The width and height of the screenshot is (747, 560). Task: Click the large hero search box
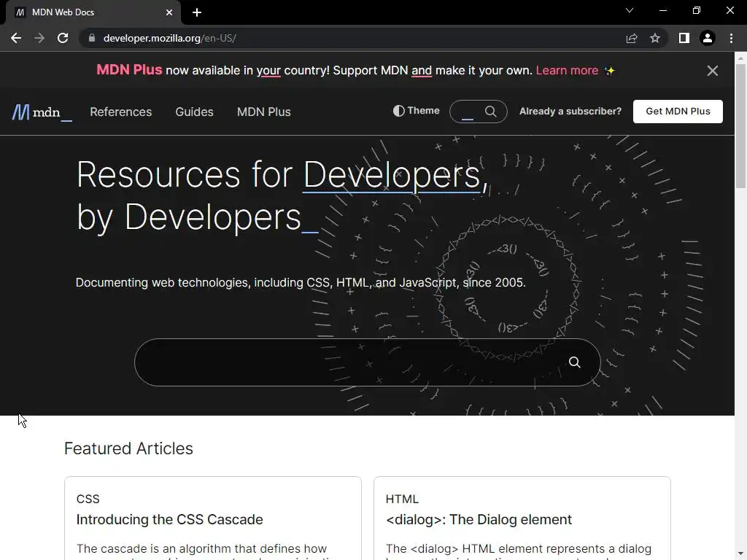[x=368, y=362]
